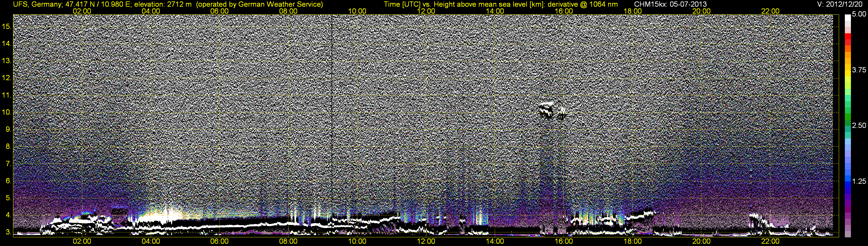
Task: Pick the 5 km height axis label
Action: point(8,198)
